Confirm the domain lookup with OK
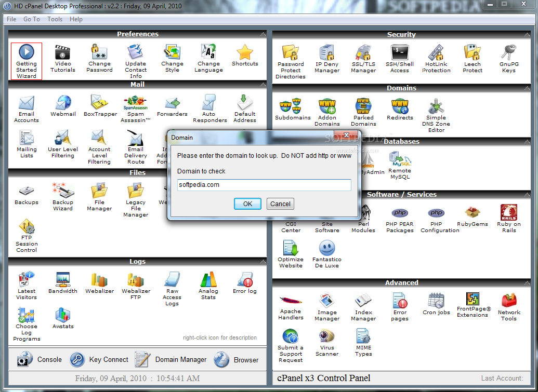This screenshot has height=392, width=538. tap(248, 204)
